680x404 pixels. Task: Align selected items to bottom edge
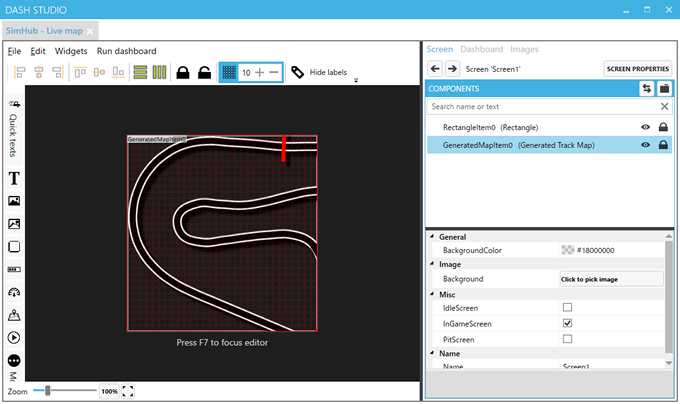point(118,72)
